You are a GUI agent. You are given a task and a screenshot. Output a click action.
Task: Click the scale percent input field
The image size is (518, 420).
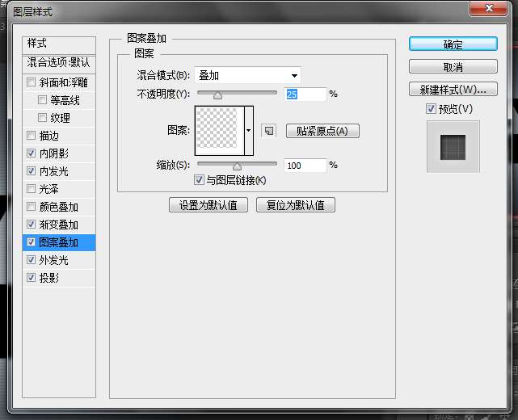coord(305,166)
